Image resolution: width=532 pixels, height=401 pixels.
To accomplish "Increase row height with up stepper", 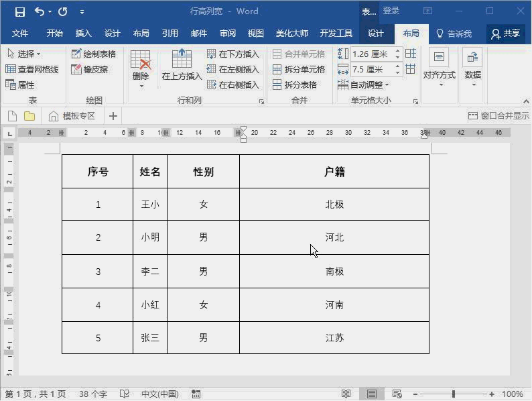I will click(x=397, y=50).
